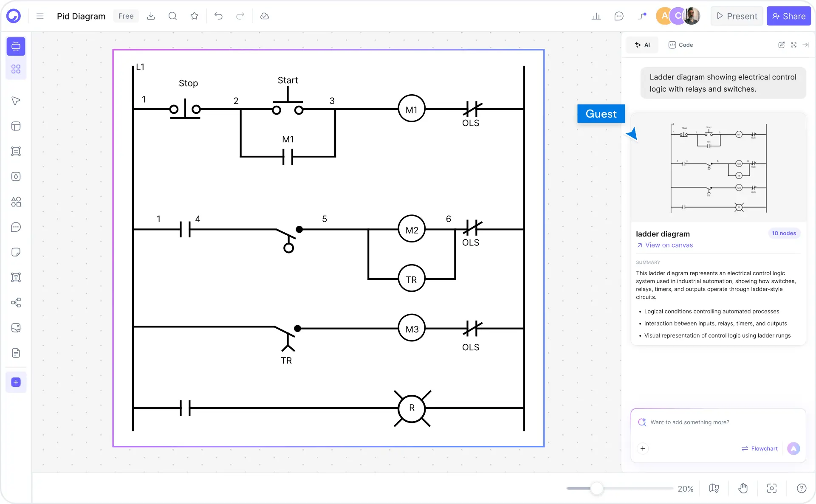Toggle fullscreen mode for the AI panel

(794, 45)
